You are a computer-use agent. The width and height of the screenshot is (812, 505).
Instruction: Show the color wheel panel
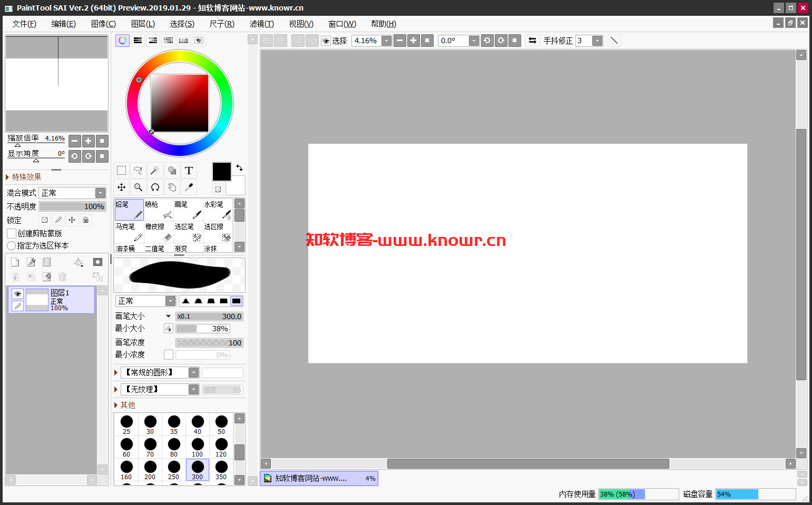(122, 41)
